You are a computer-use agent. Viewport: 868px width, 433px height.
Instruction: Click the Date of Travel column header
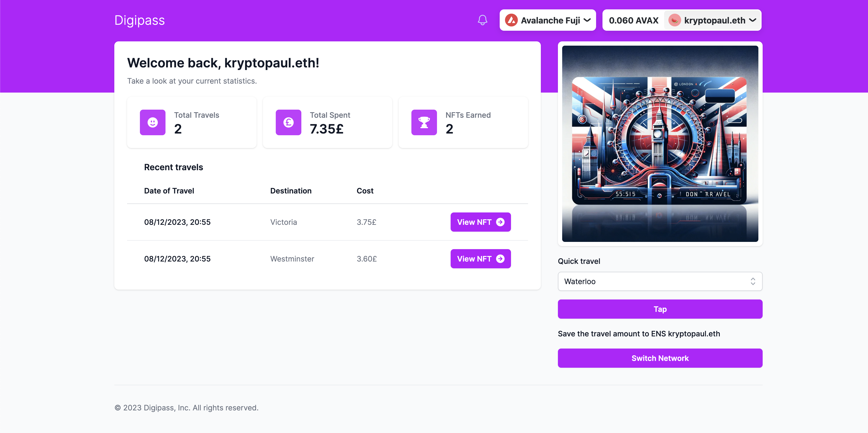click(x=169, y=191)
